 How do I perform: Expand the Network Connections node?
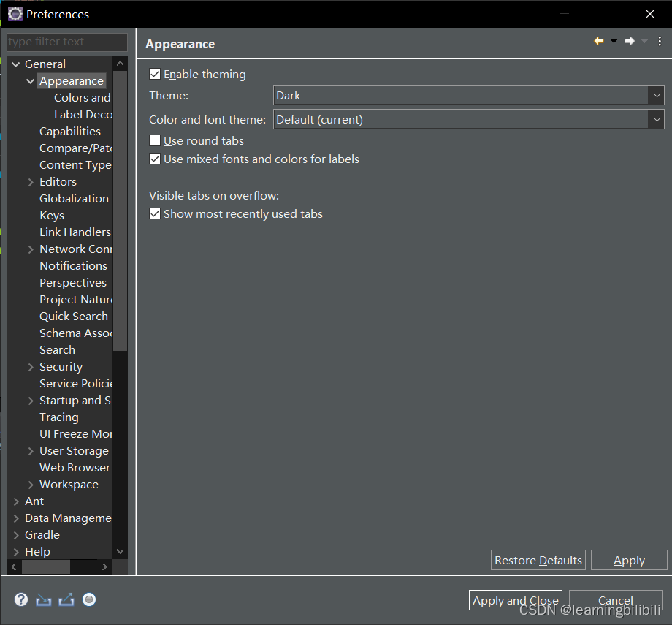click(31, 249)
